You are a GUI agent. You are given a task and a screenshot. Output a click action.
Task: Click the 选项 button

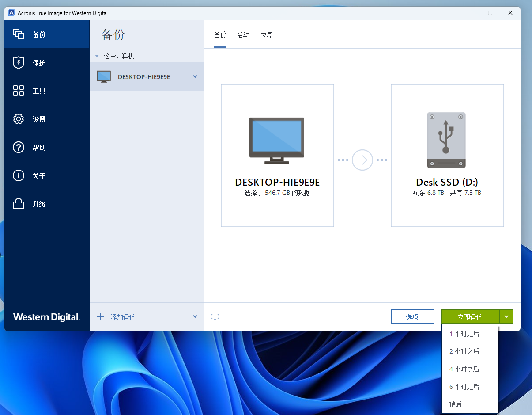pos(412,316)
